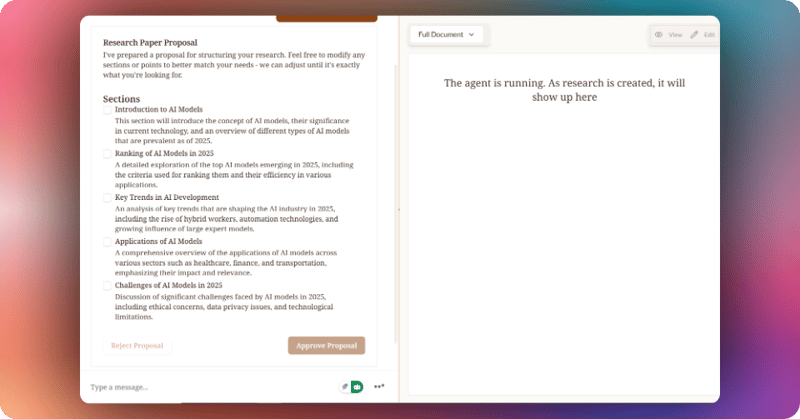Open the three-dots message options

[380, 387]
